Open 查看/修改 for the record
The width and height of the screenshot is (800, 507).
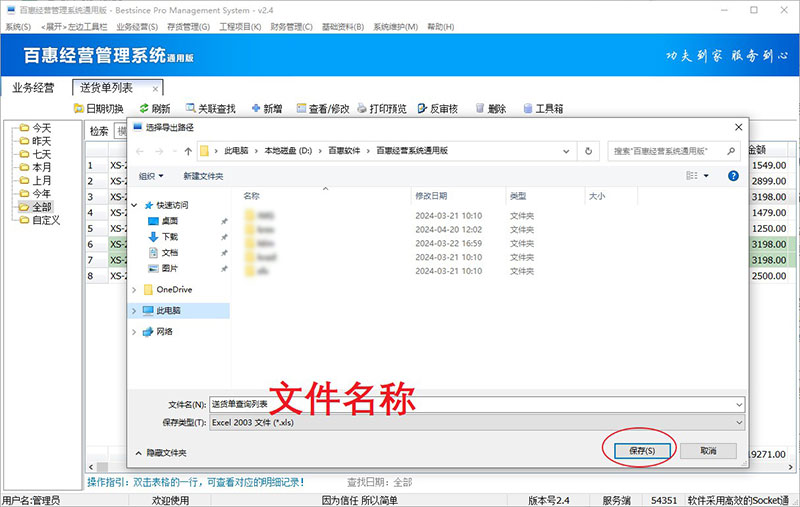point(323,108)
